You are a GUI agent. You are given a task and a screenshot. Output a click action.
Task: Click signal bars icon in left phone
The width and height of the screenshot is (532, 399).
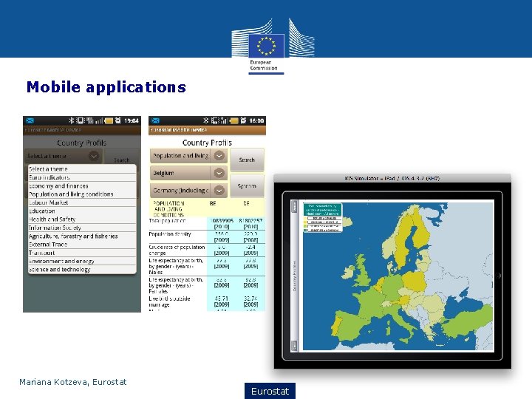point(99,120)
